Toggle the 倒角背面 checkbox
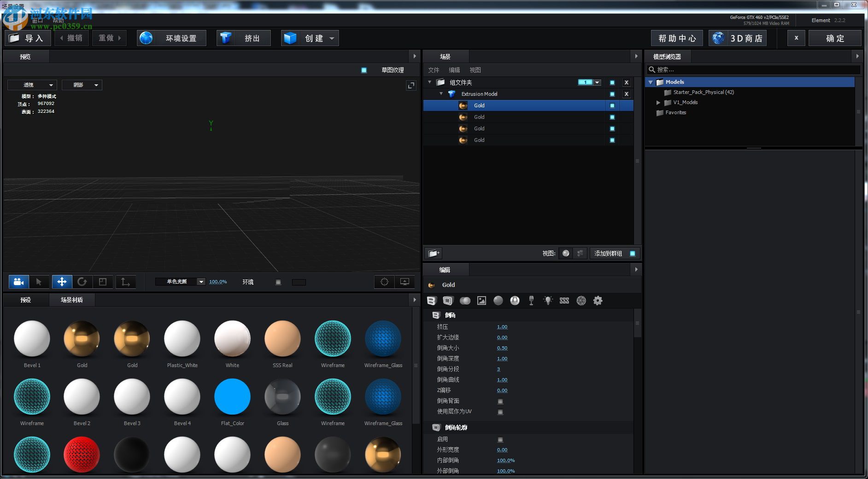The height and width of the screenshot is (479, 868). [500, 401]
